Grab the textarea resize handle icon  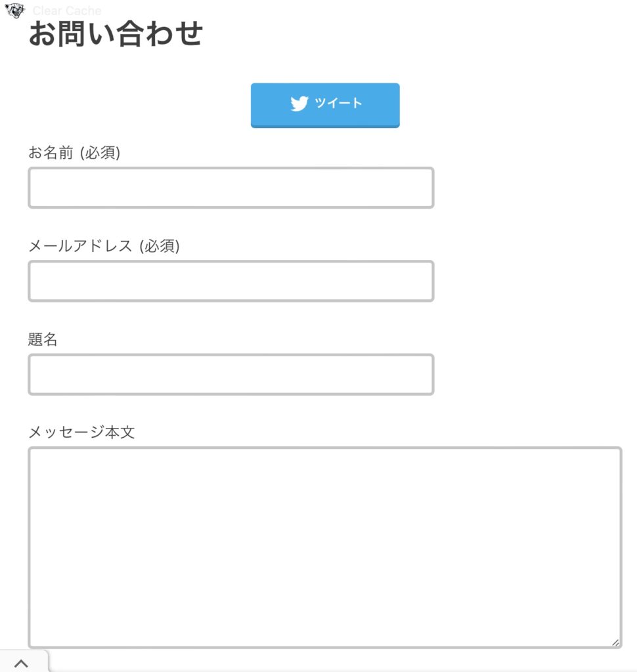coord(615,642)
